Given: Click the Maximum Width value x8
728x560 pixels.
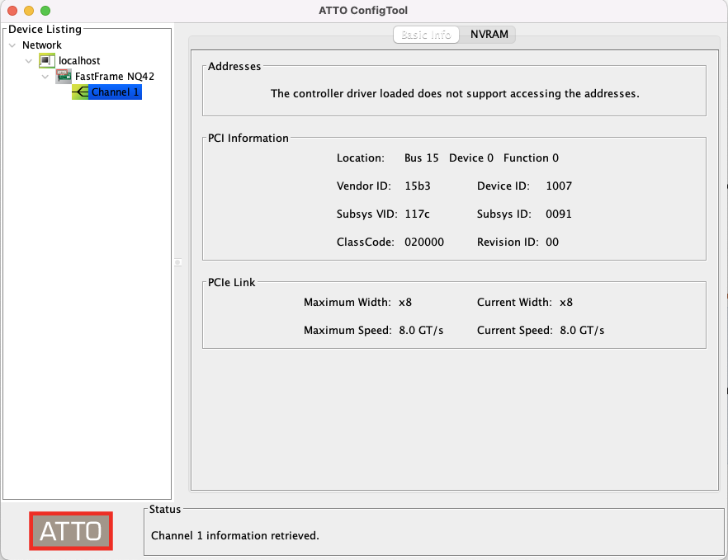Looking at the screenshot, I should (x=404, y=303).
